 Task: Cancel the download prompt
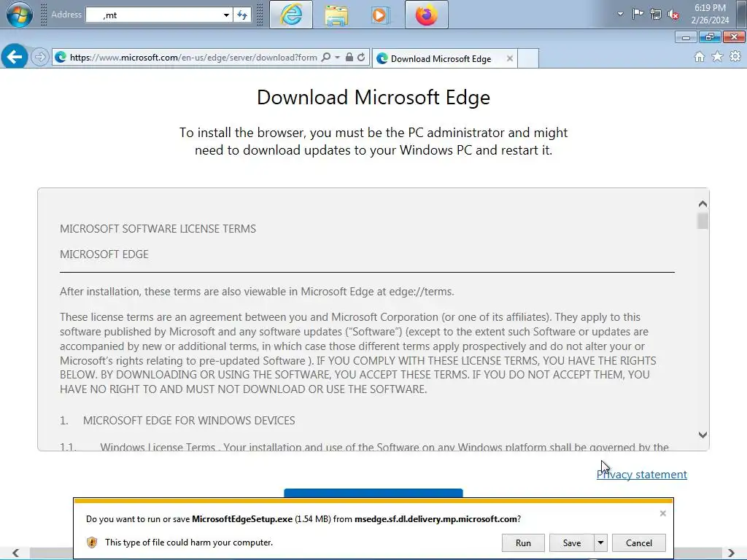pyautogui.click(x=639, y=542)
